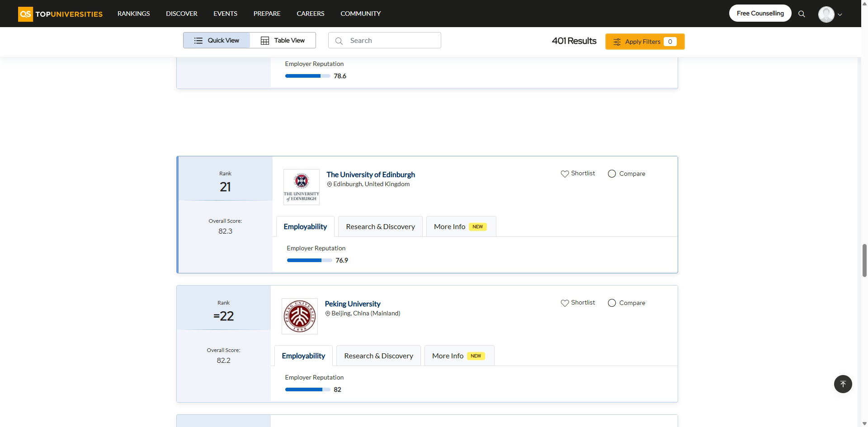Click the QS TopUniversities logo
The image size is (868, 427).
coord(60,14)
